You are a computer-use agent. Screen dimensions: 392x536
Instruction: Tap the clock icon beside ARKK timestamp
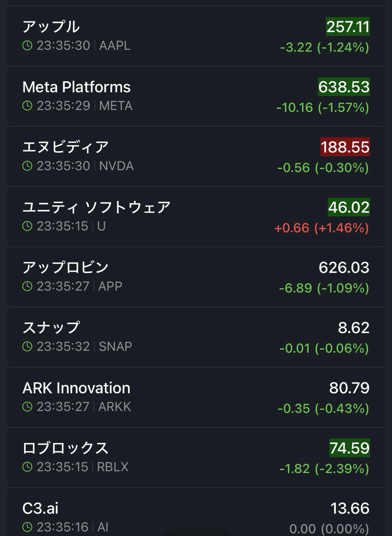[x=27, y=406]
